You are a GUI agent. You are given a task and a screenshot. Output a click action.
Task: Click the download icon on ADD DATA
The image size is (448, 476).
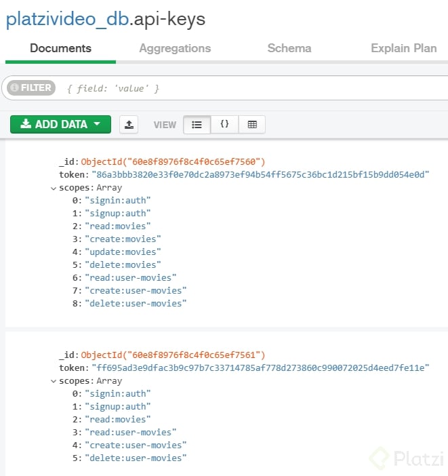(x=26, y=124)
